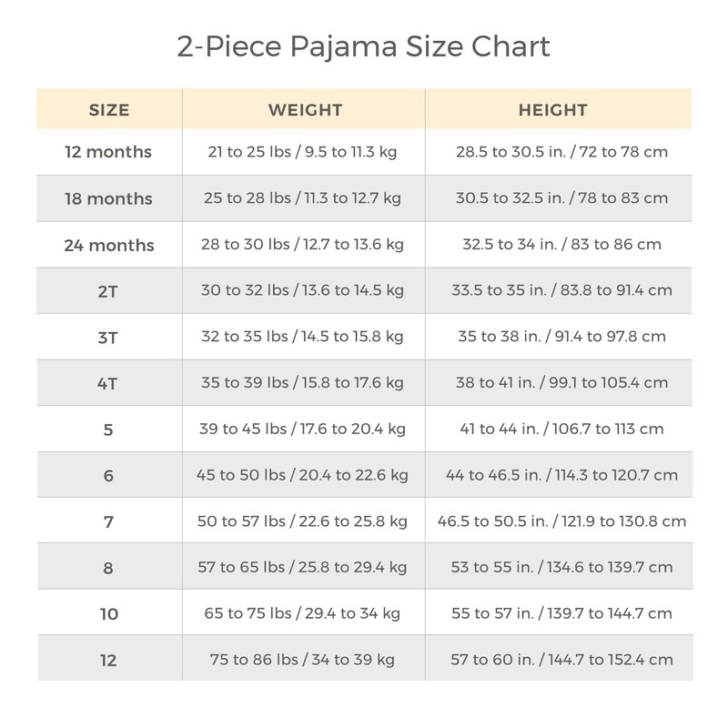Click the HEIGHT column header
The image size is (728, 728).
click(552, 111)
